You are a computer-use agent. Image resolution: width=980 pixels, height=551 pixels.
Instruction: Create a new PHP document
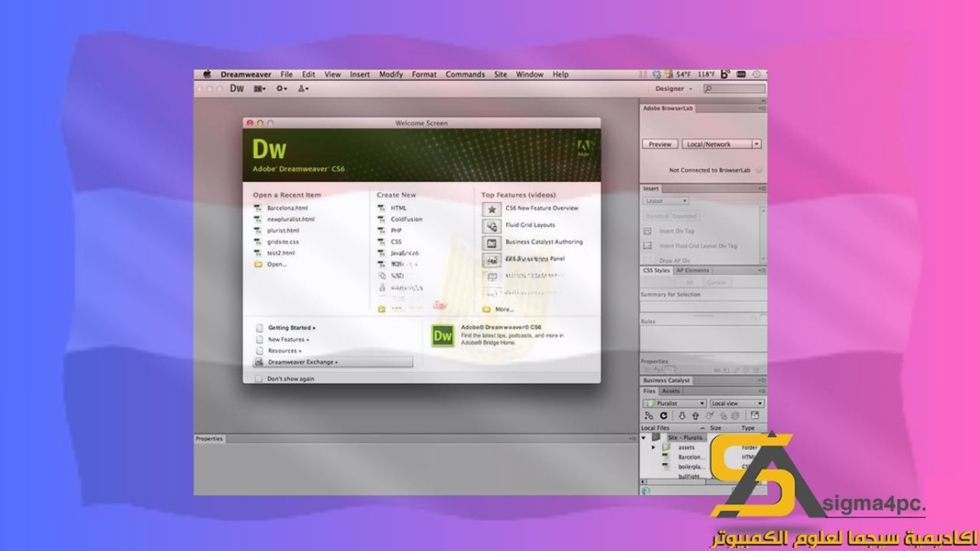(x=397, y=230)
